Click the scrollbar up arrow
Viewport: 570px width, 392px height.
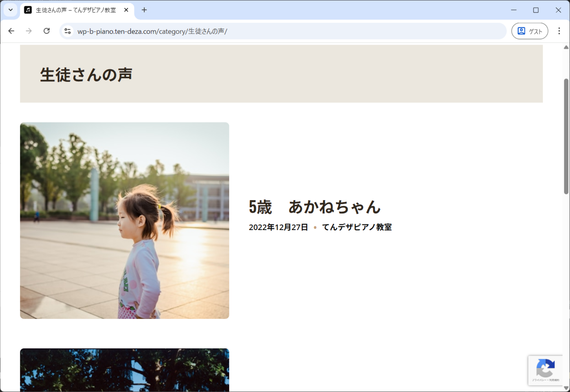(566, 47)
